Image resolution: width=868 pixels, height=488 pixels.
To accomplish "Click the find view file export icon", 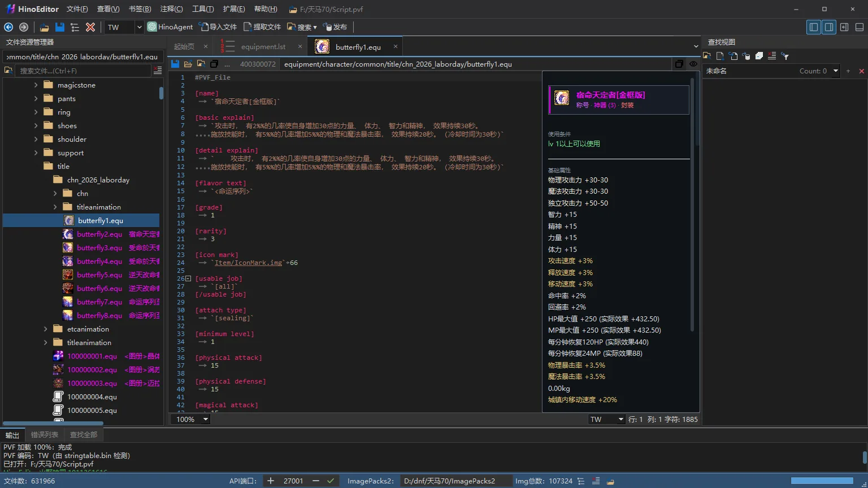I will (x=720, y=56).
